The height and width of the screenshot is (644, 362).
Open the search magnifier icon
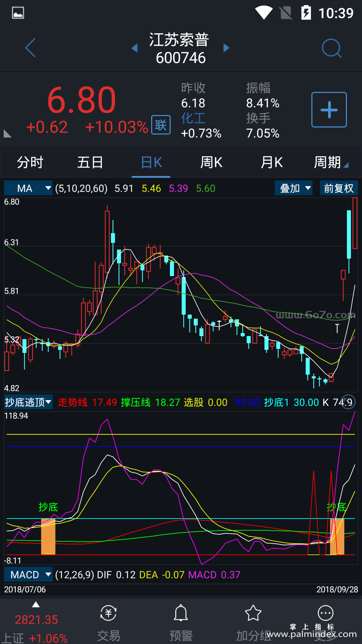331,48
